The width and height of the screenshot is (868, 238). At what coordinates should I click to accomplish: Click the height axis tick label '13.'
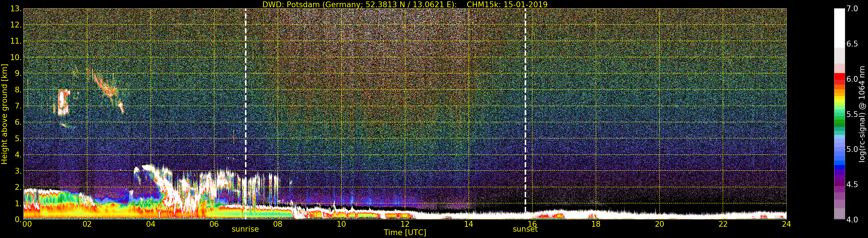[16, 9]
